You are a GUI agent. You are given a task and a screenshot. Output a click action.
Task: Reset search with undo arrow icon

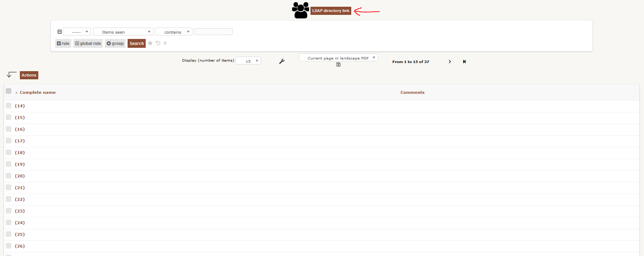[158, 43]
